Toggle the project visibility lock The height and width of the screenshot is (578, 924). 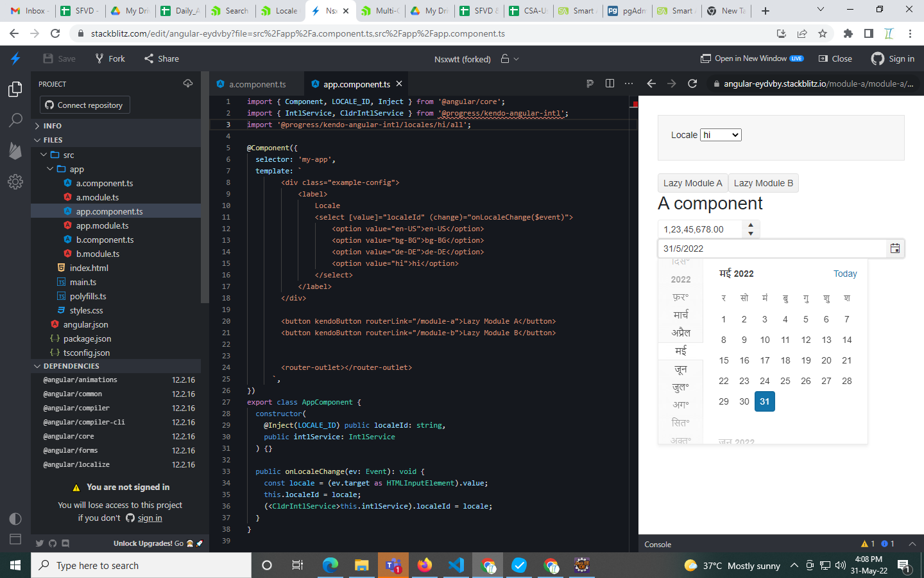[506, 58]
